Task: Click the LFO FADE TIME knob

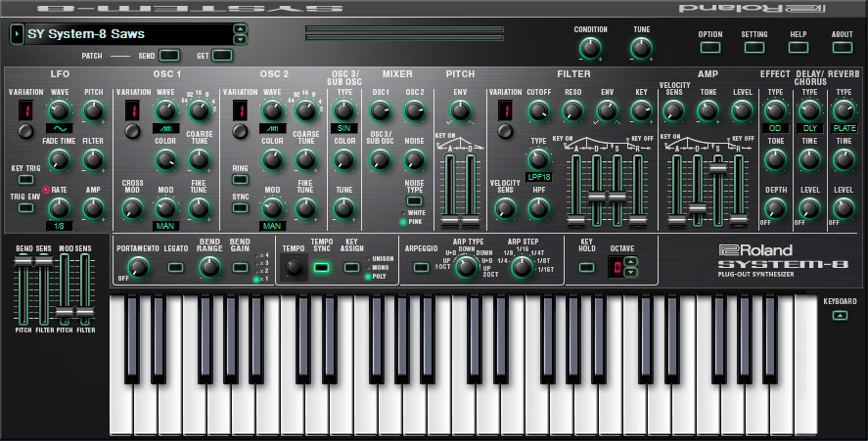Action: point(60,160)
